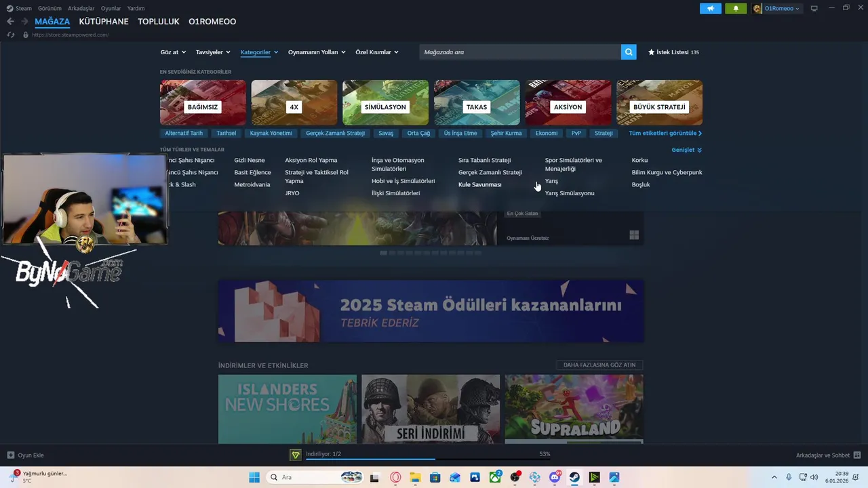Screen dimensions: 868x488
Task: Collapse the Kategoriler dropdown
Action: 259,52
